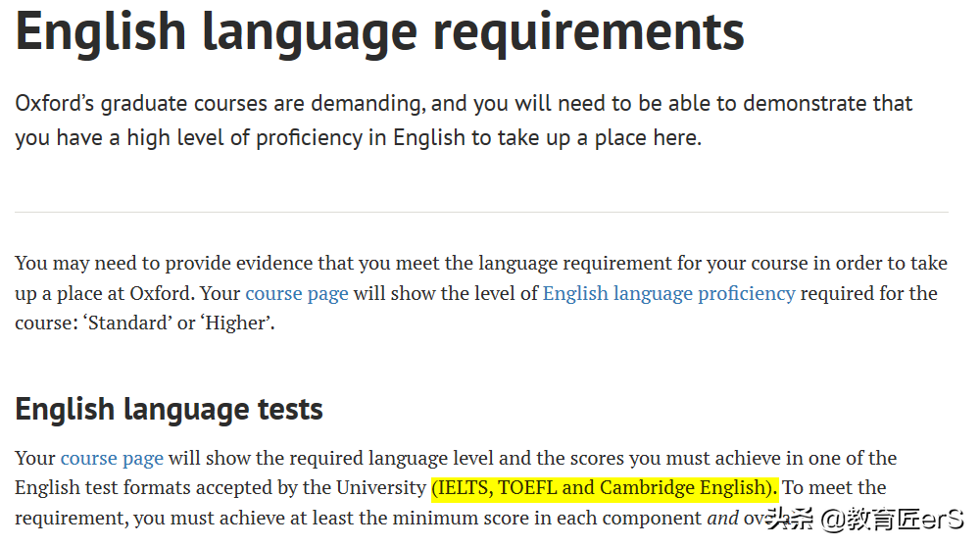Click the italic word 'and' in last line
Screen dimensions: 980x547
pos(722,519)
